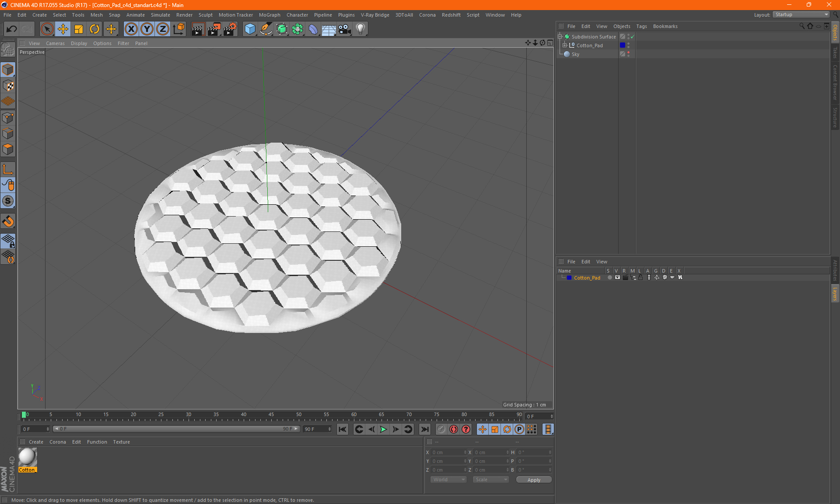840x504 pixels.
Task: Add a Floor environment object icon
Action: pos(329,29)
